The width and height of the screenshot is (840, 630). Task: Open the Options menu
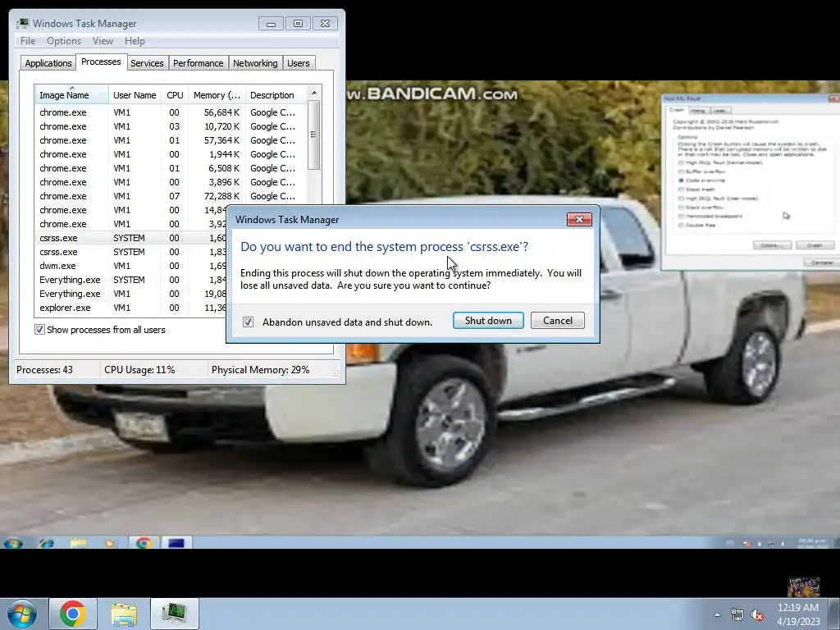tap(64, 41)
